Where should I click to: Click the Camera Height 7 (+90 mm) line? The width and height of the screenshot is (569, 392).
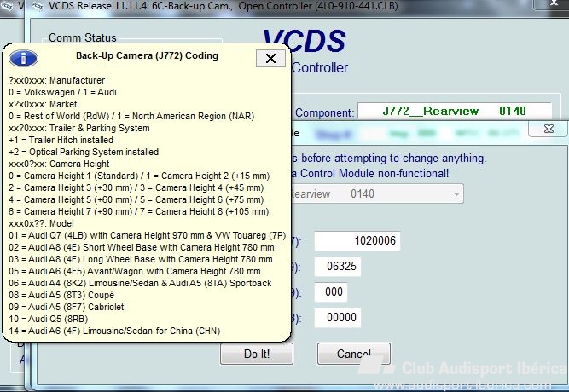pos(138,212)
